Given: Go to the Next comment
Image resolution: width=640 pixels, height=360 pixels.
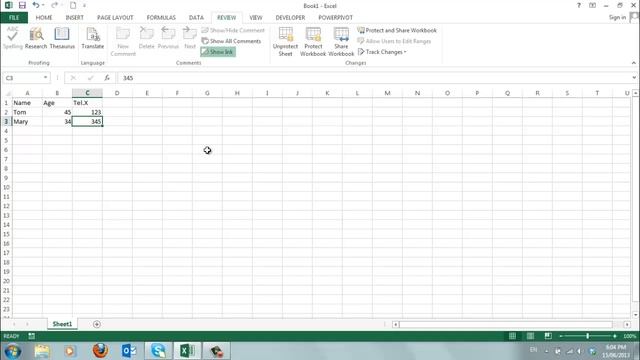Looking at the screenshot, I should pos(190,38).
